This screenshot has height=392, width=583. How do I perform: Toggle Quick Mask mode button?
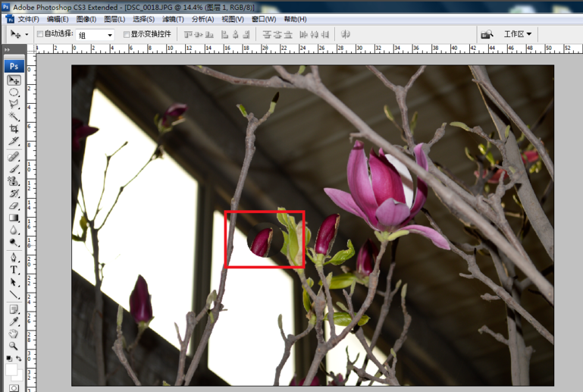pos(14,388)
